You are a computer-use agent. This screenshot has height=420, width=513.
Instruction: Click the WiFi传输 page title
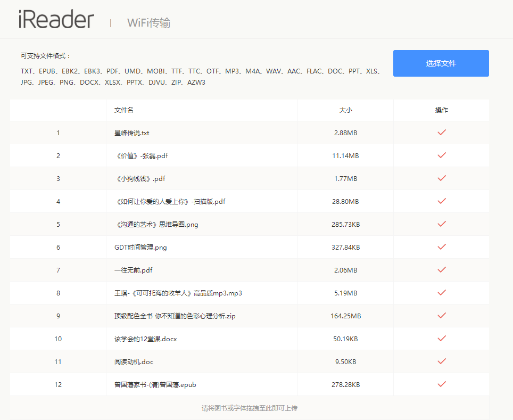pos(149,22)
